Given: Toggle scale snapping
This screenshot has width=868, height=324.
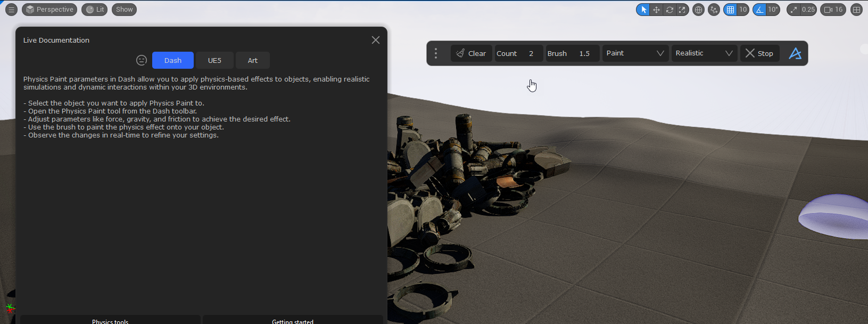Looking at the screenshot, I should click(x=793, y=10).
